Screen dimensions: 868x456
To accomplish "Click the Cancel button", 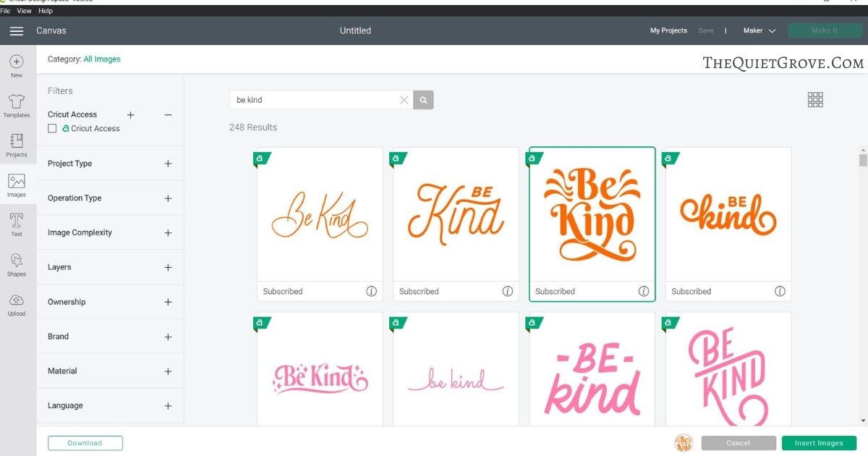I will 739,443.
